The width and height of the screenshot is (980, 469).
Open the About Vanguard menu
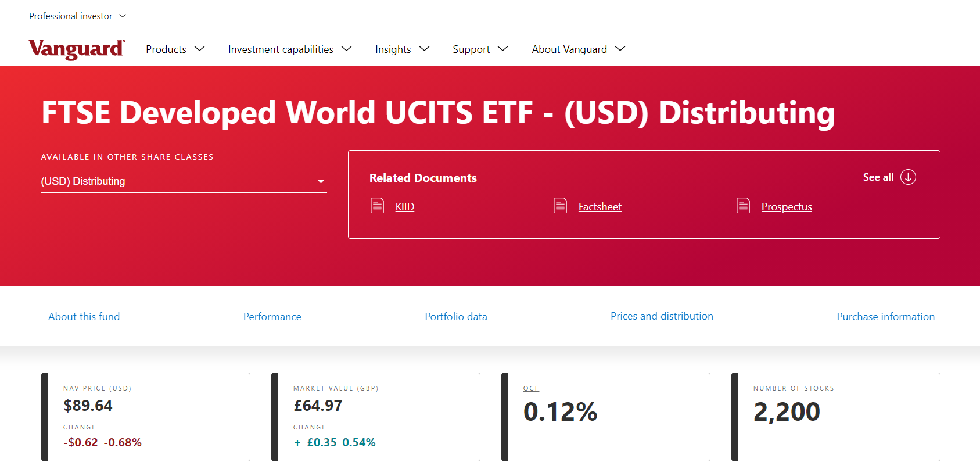click(x=578, y=49)
